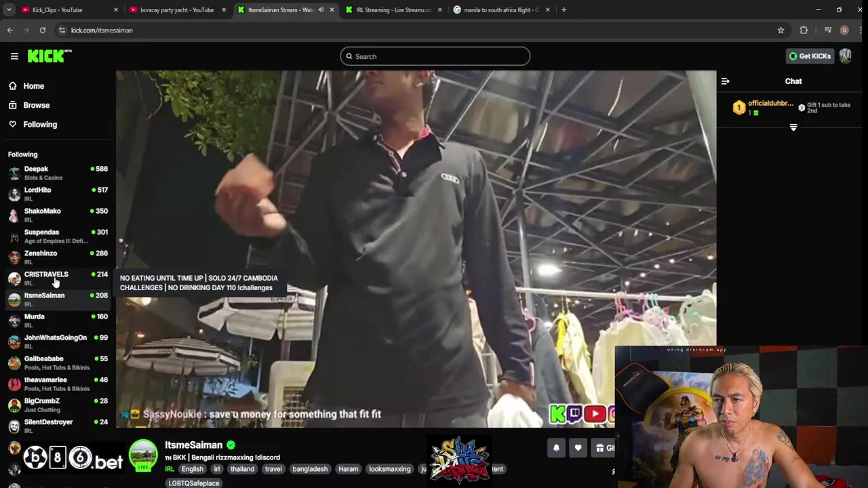Open Suspendas channel in Following list
868x488 pixels.
pos(58,236)
